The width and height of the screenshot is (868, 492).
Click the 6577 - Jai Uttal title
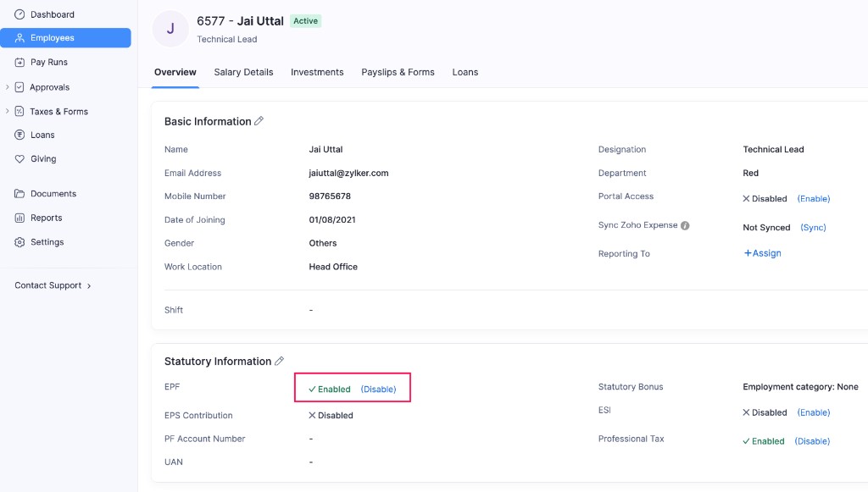click(240, 21)
